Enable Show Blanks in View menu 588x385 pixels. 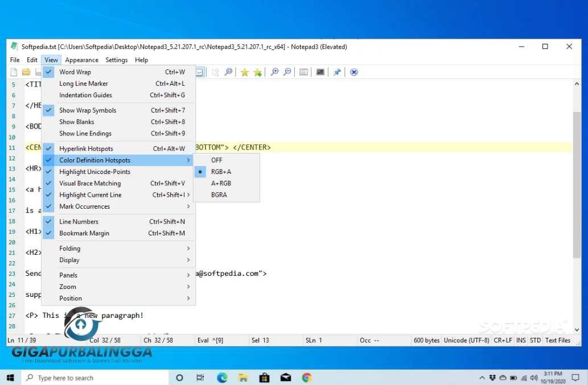click(x=77, y=122)
